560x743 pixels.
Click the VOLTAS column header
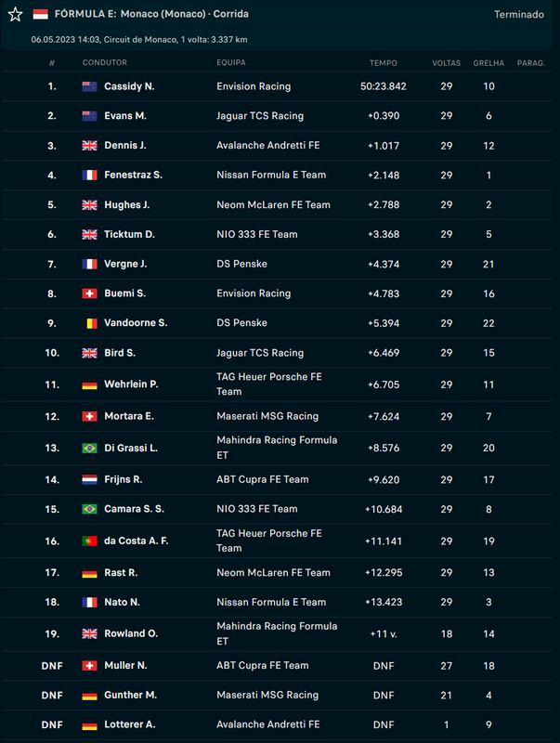pos(447,62)
